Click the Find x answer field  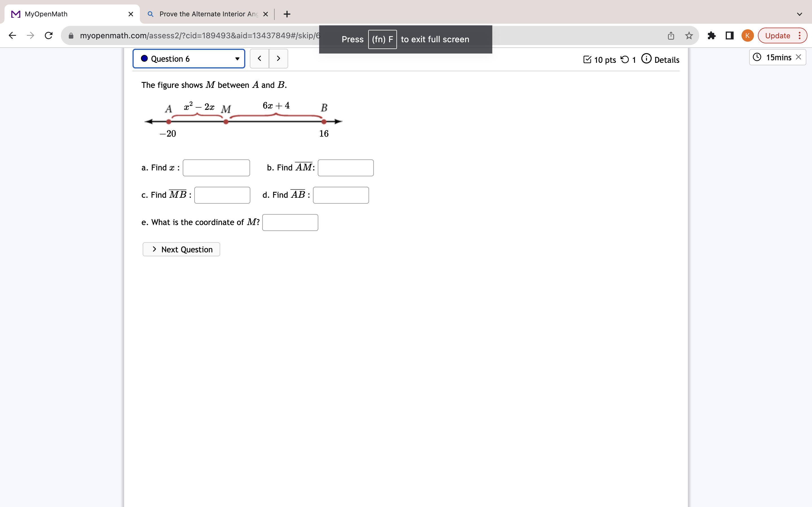(x=216, y=168)
